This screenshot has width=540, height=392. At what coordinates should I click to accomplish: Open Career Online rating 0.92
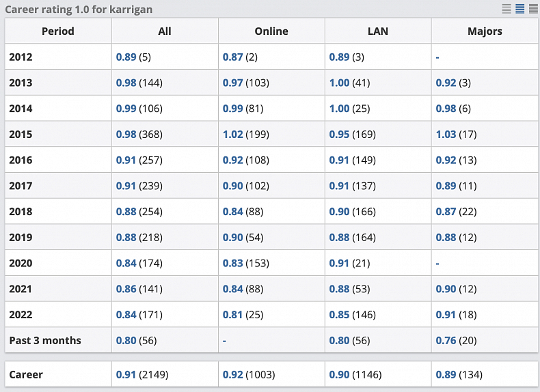(x=232, y=375)
